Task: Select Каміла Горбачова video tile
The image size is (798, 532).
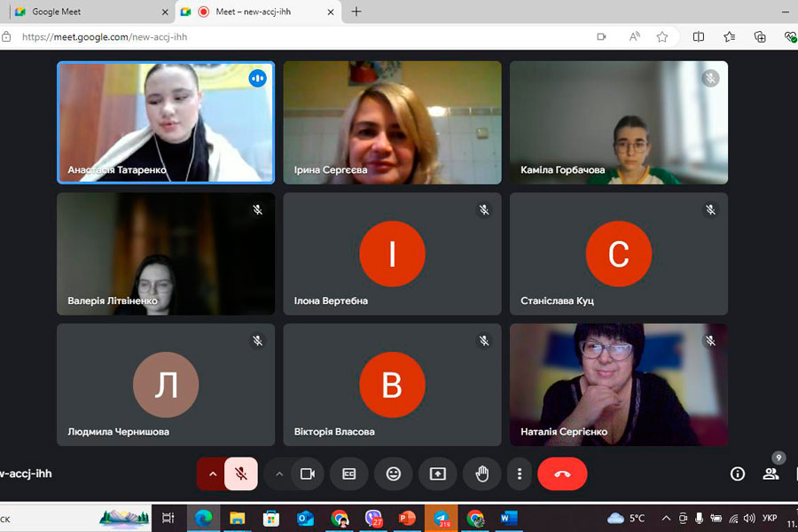Action: [x=619, y=122]
